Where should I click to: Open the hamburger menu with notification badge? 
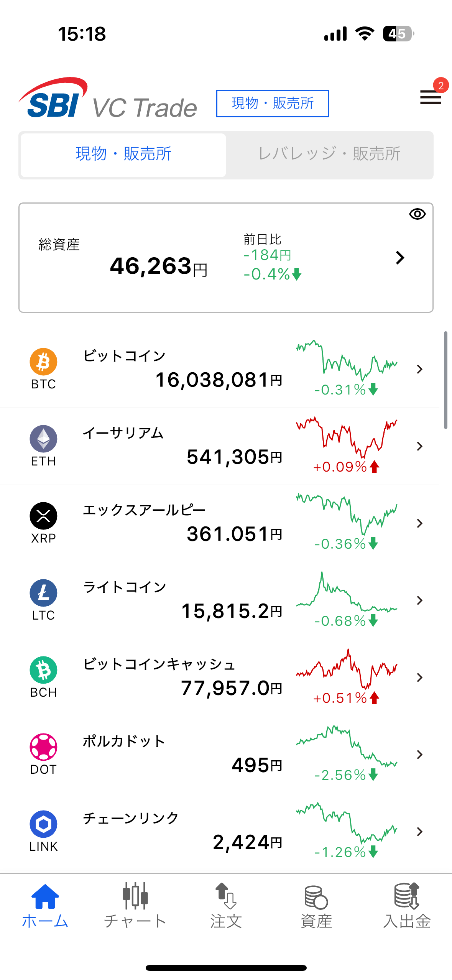pos(431,97)
